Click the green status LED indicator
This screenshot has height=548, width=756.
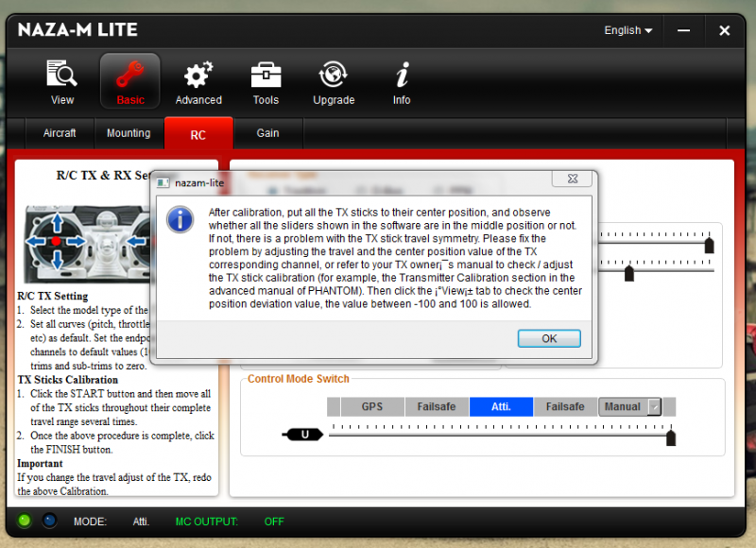click(25, 521)
